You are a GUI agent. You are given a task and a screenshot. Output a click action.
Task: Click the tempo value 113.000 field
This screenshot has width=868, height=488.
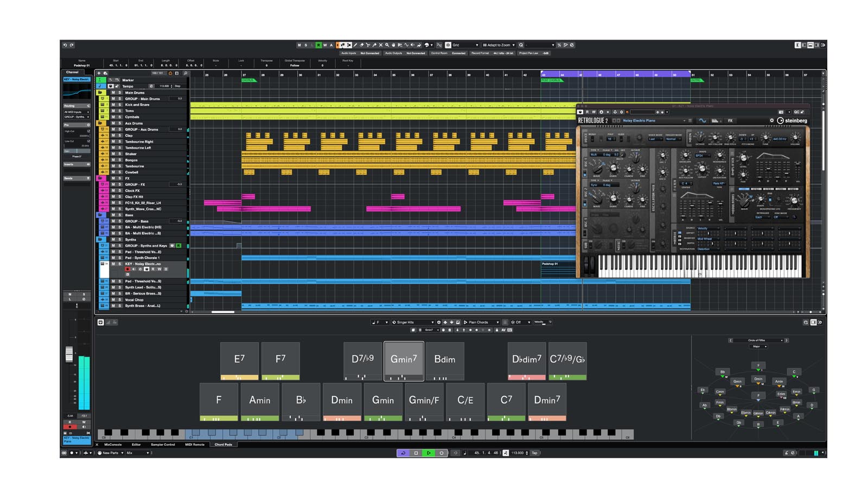518,453
